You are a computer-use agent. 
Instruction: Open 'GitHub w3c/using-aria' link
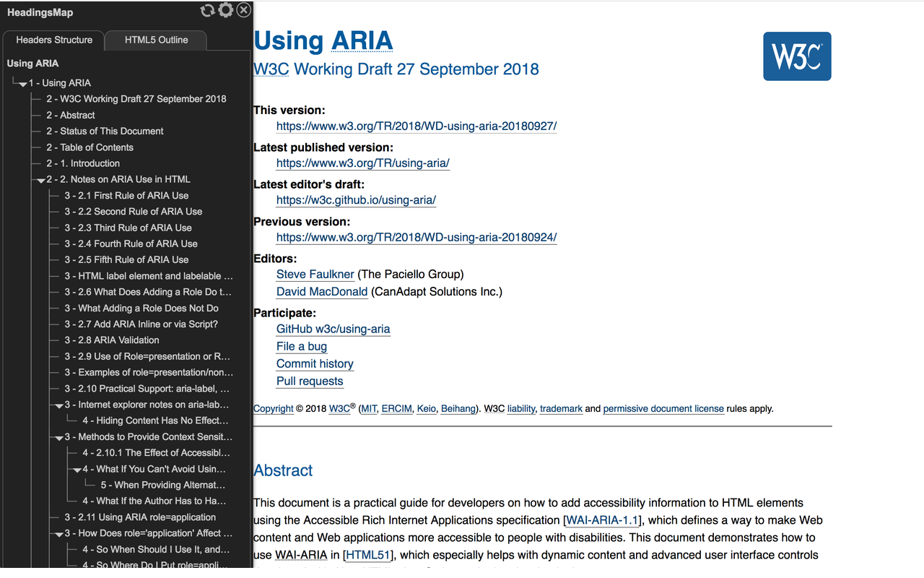[x=333, y=329]
